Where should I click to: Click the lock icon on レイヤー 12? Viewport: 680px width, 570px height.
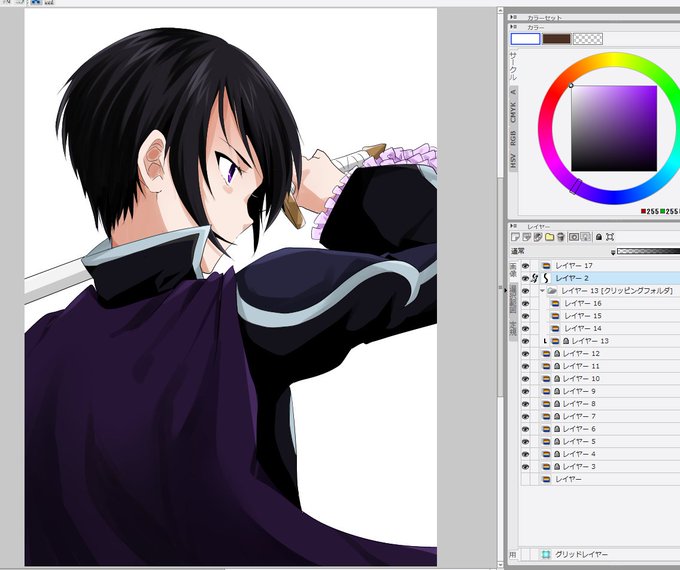[557, 354]
